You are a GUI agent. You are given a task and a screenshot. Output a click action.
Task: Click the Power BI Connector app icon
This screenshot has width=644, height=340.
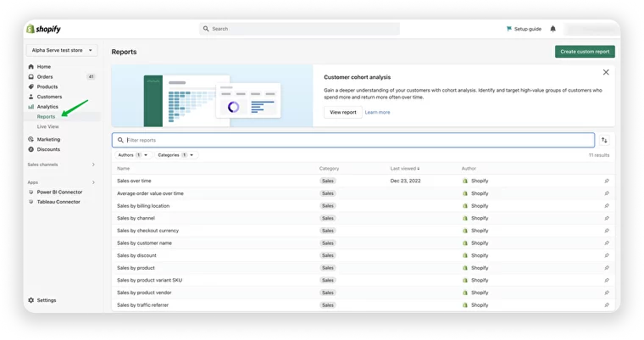pos(31,192)
